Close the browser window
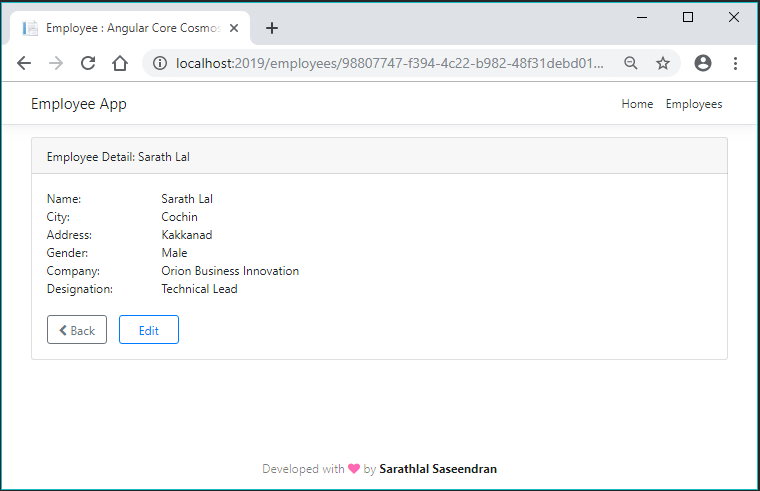The width and height of the screenshot is (760, 491). (x=733, y=17)
